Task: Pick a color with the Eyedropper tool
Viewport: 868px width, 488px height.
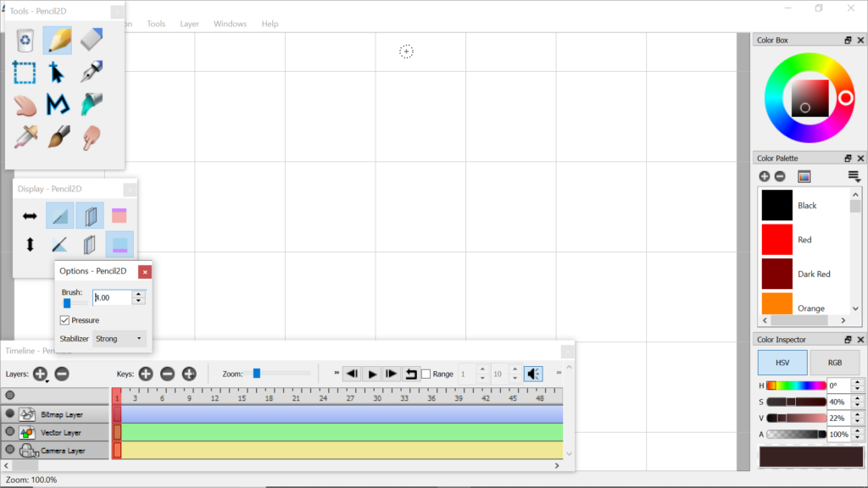Action: (25, 136)
